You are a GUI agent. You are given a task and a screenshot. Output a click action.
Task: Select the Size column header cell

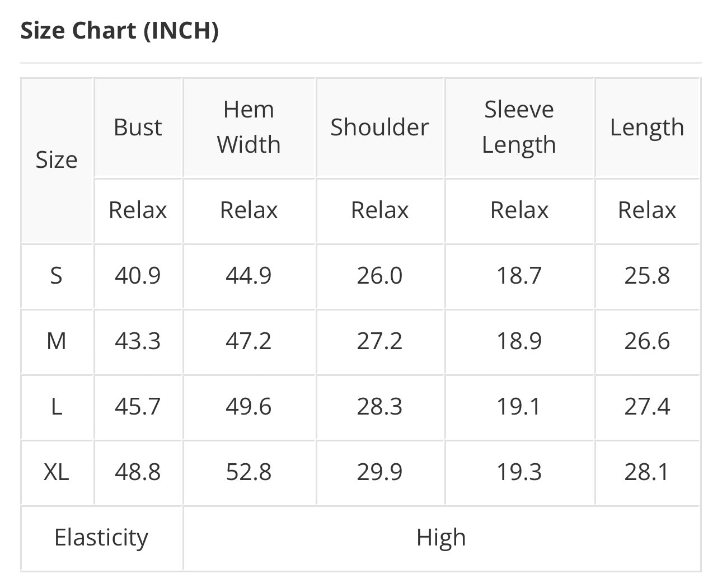[57, 160]
